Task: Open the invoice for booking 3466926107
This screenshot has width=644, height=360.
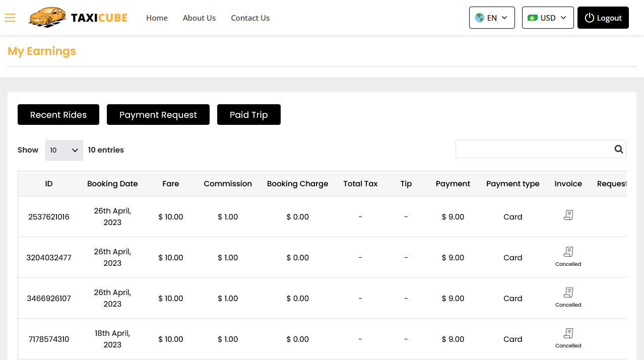Action: pos(568,293)
